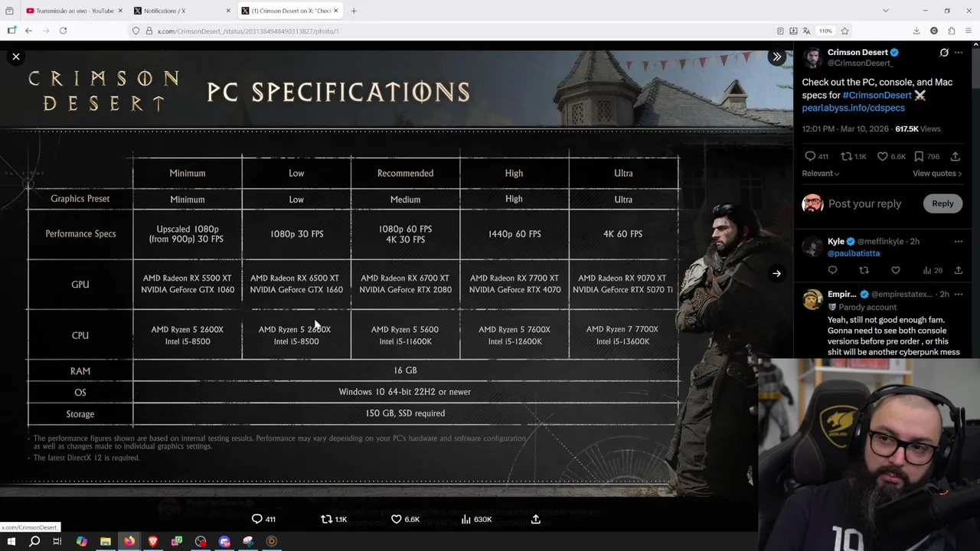Image resolution: width=980 pixels, height=551 pixels.
Task: Open the tweet's three-dot more menu
Action: (x=959, y=53)
